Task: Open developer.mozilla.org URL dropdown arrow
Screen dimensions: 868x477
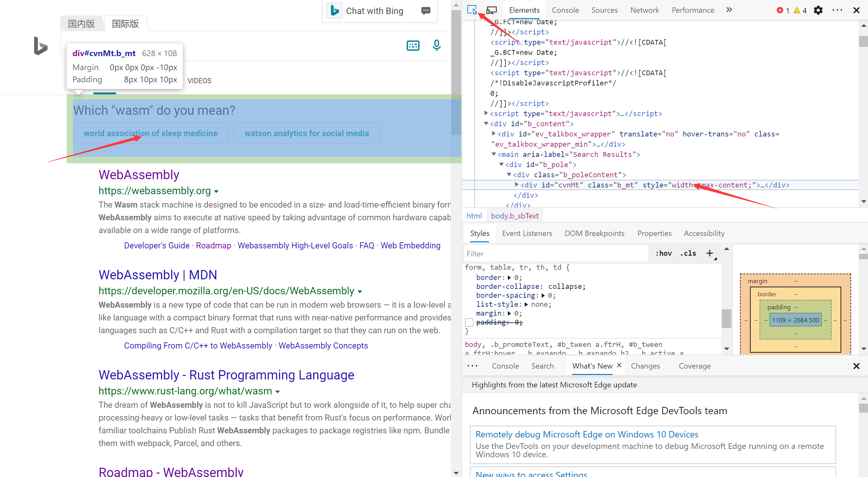Action: 360,292
